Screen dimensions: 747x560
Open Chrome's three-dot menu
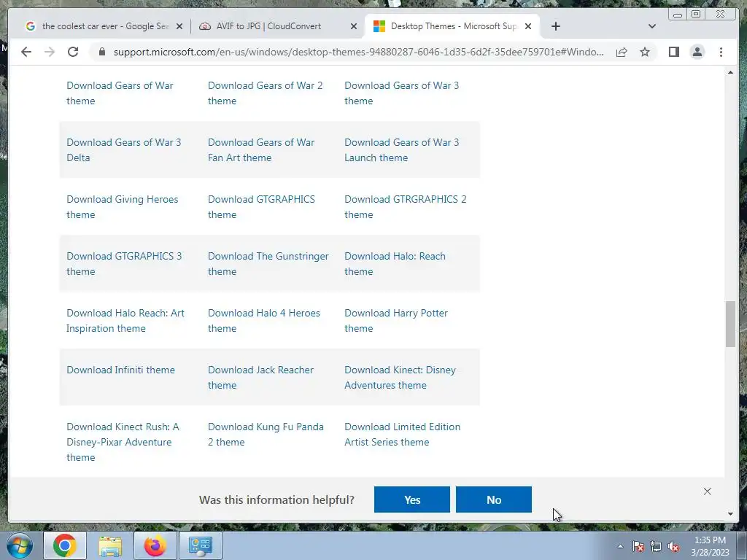click(x=721, y=52)
